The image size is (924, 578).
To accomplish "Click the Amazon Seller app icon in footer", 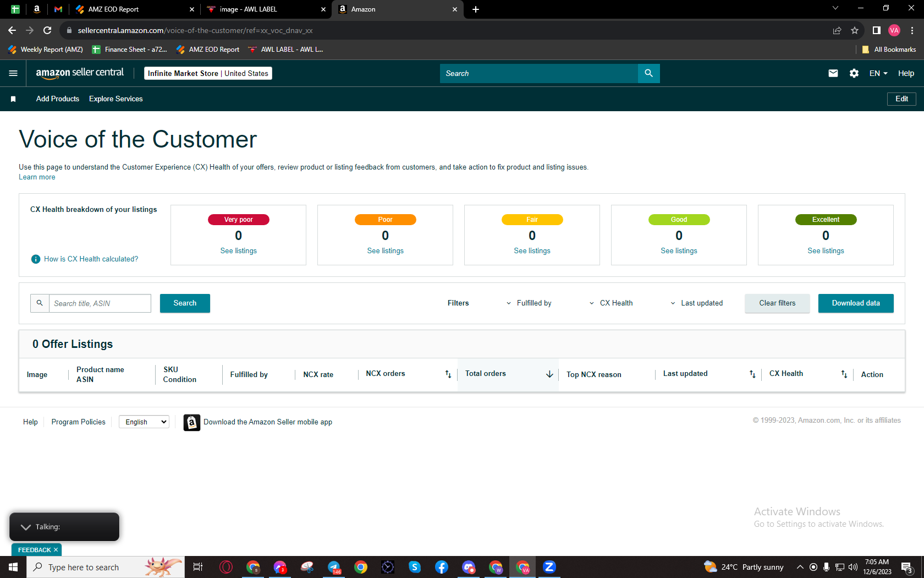I will click(191, 422).
